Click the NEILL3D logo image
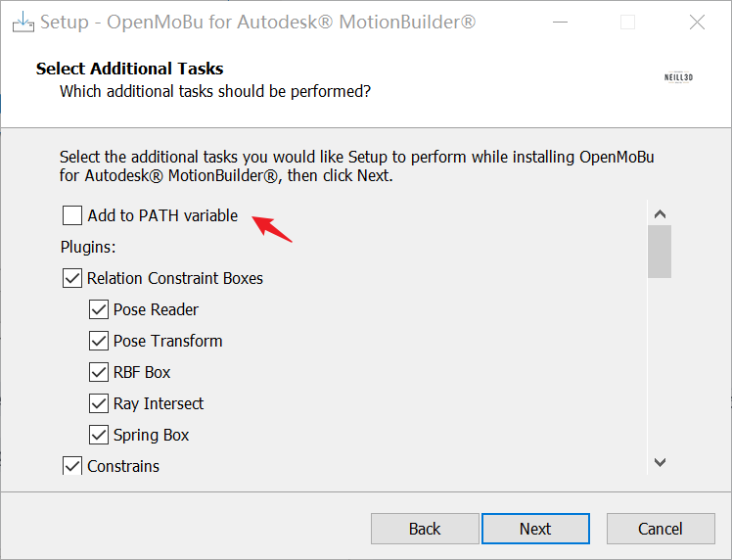The width and height of the screenshot is (732, 560). point(677,77)
